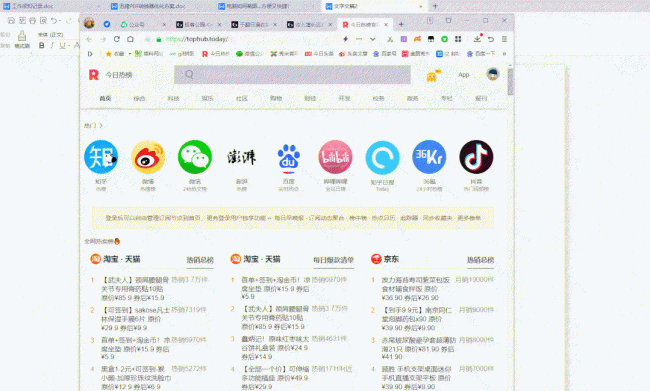Click the yellow ghost icon on the 今日热榜 header
This screenshot has width=650, height=391.
(x=432, y=76)
